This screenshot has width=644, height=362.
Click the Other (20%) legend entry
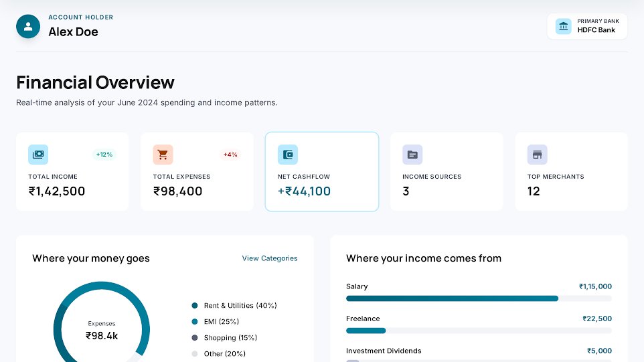pyautogui.click(x=224, y=354)
